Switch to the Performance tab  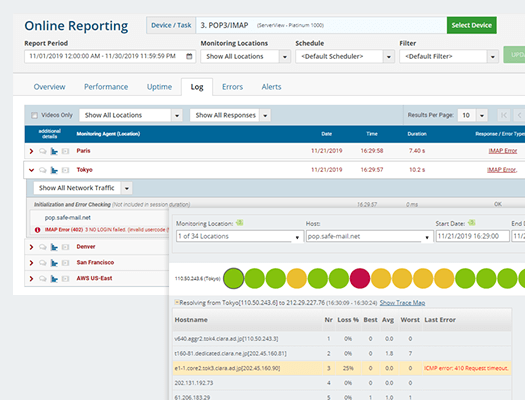tap(106, 87)
